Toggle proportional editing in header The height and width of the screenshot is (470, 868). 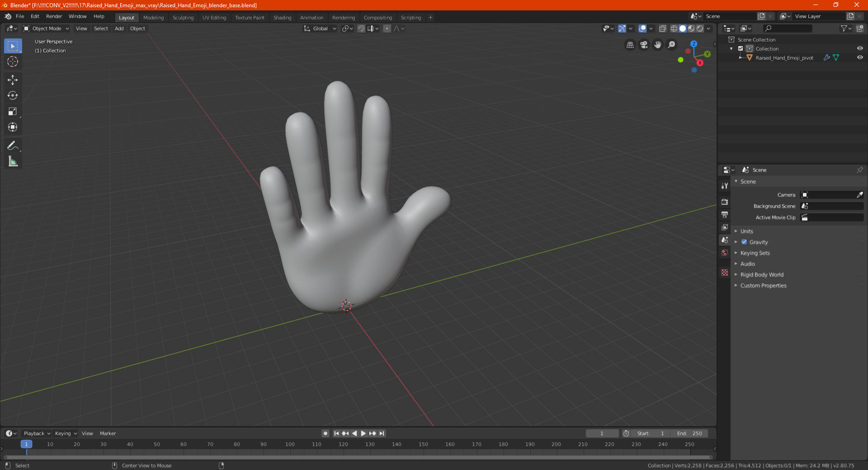pyautogui.click(x=387, y=28)
